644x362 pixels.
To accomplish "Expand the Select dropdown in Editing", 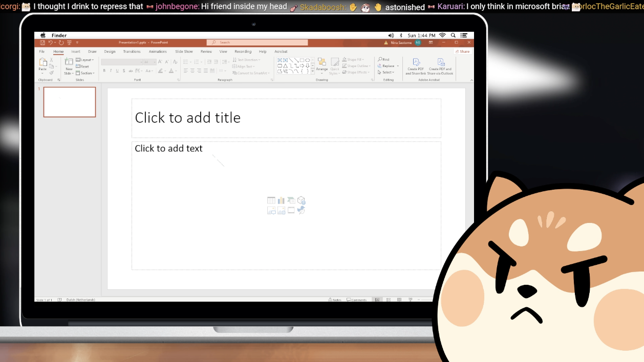I will pyautogui.click(x=387, y=72).
